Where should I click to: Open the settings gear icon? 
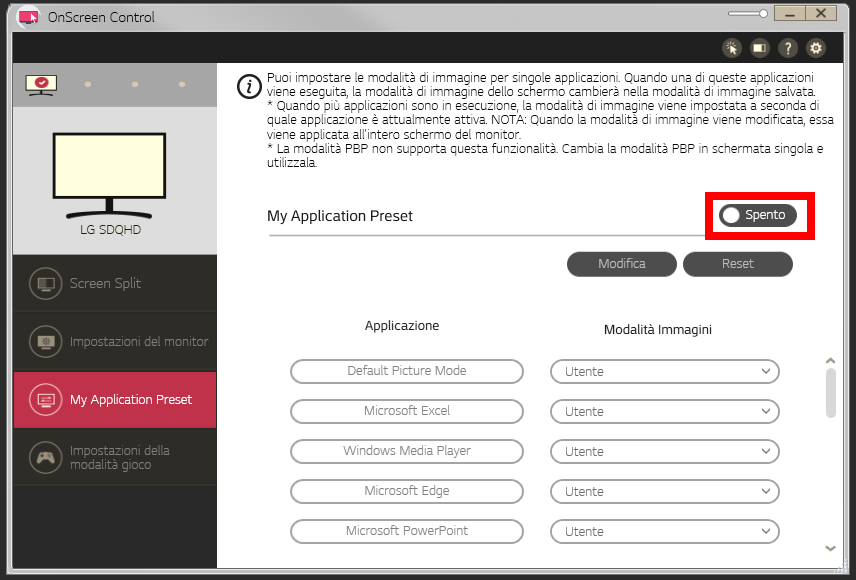816,48
